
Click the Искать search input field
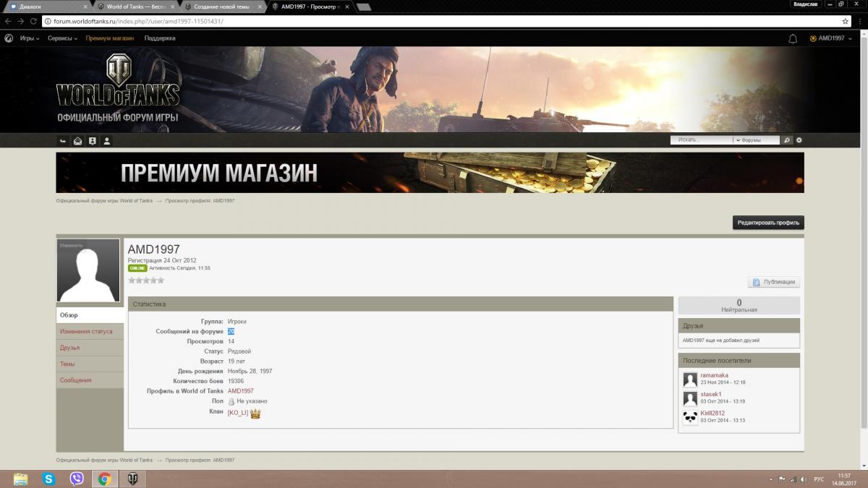click(702, 140)
